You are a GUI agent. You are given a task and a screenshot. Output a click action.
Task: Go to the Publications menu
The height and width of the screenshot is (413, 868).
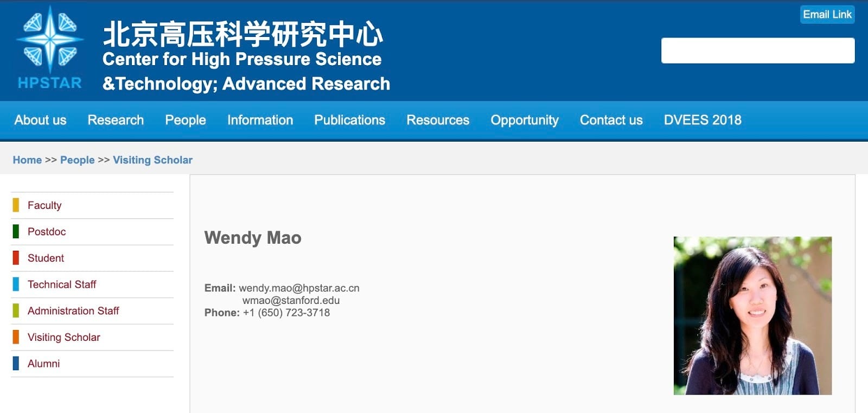[349, 120]
